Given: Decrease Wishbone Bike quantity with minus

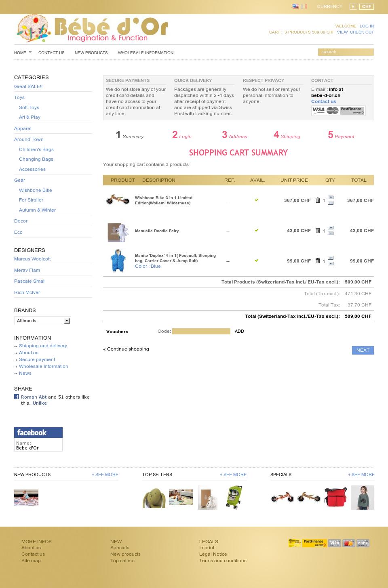Looking at the screenshot, I should pos(331,203).
